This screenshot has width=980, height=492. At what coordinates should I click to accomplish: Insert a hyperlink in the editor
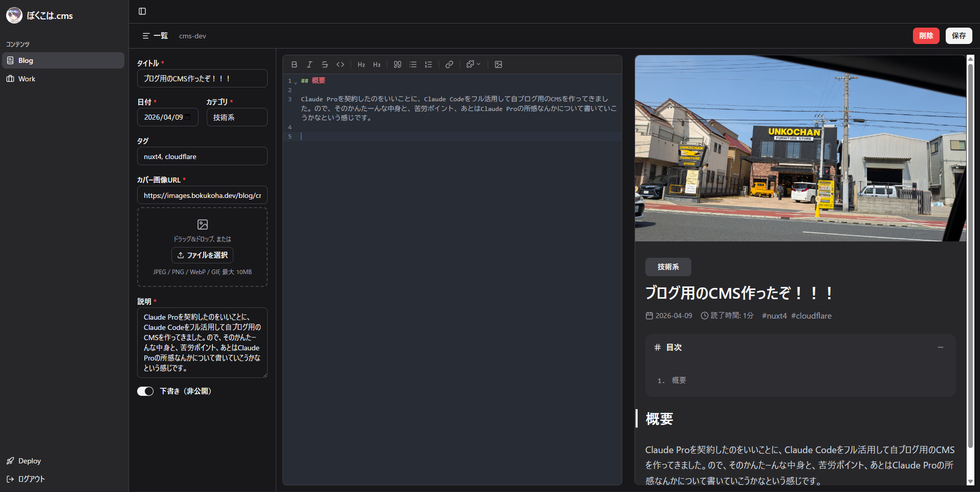tap(449, 64)
